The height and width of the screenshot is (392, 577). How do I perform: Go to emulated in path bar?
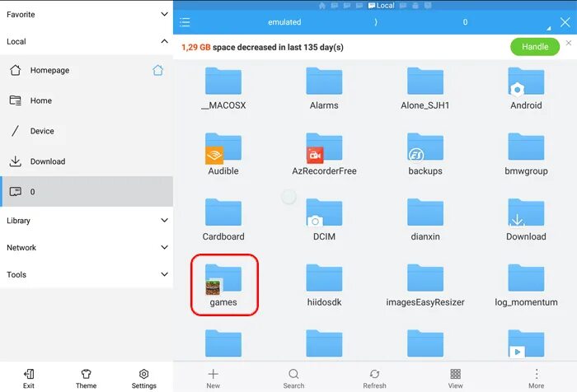click(284, 22)
